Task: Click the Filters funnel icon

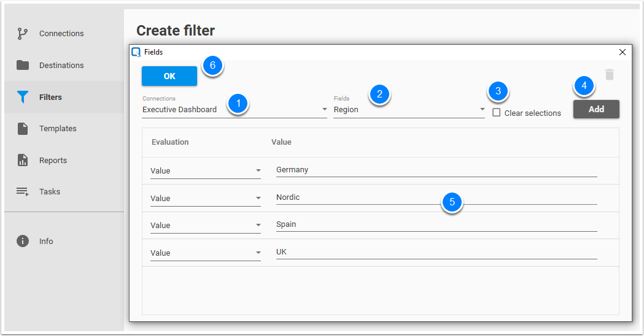Action: click(x=23, y=97)
